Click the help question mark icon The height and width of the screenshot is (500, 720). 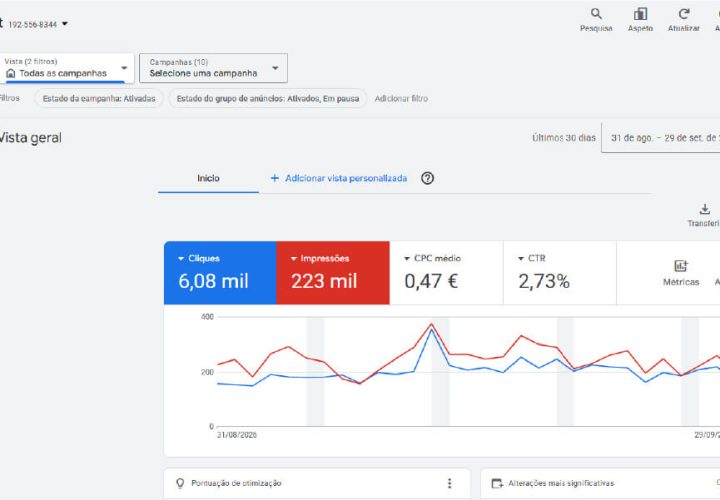(428, 178)
